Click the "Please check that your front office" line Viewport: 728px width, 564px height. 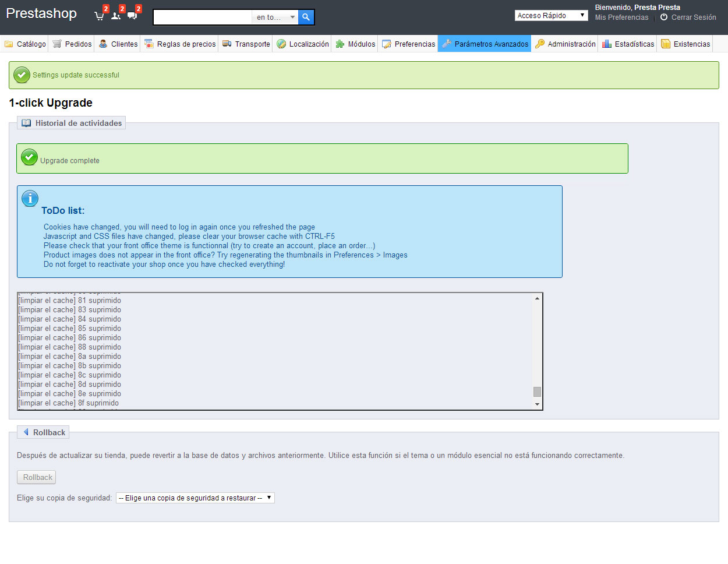point(210,246)
